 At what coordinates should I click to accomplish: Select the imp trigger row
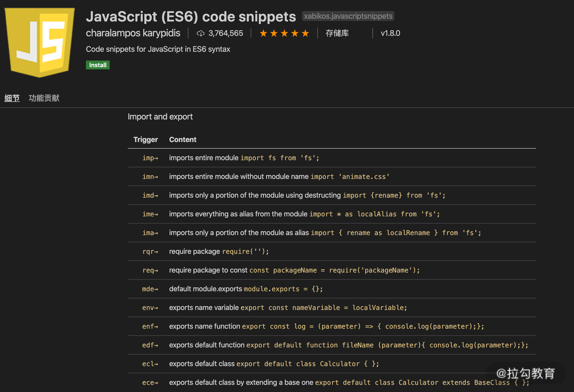click(287, 158)
